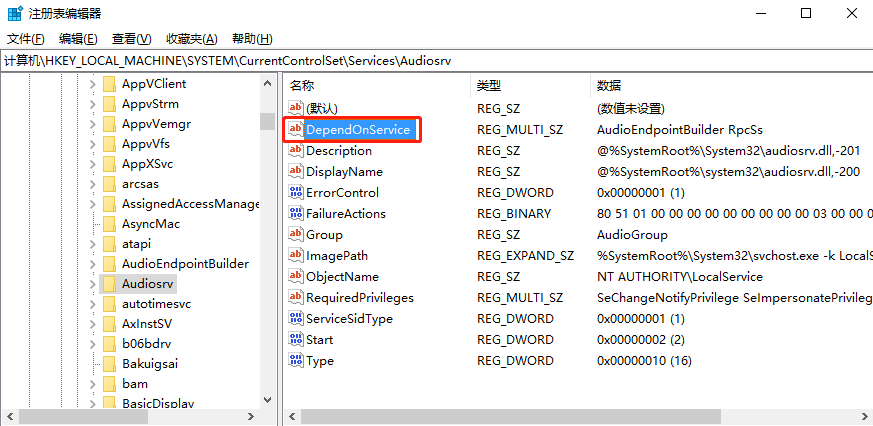
Task: Click the 数据 column header
Action: coord(609,85)
